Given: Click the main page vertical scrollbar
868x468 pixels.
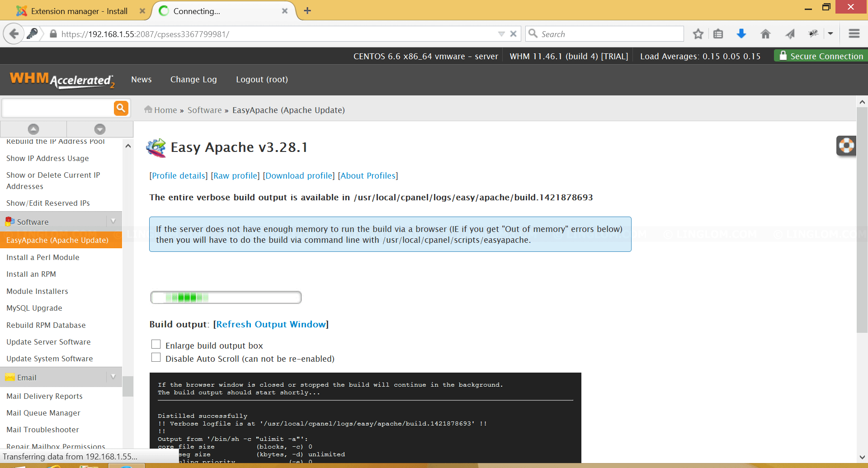Looking at the screenshot, I should click(x=862, y=219).
